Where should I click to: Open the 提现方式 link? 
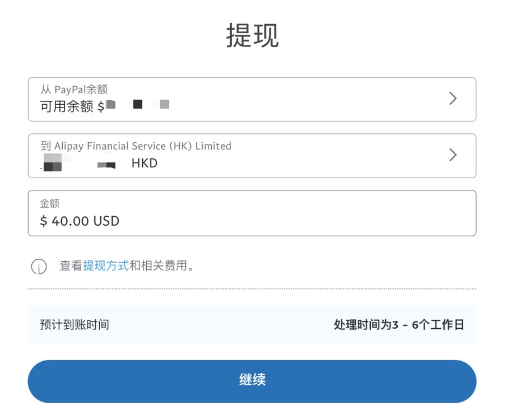tap(106, 265)
